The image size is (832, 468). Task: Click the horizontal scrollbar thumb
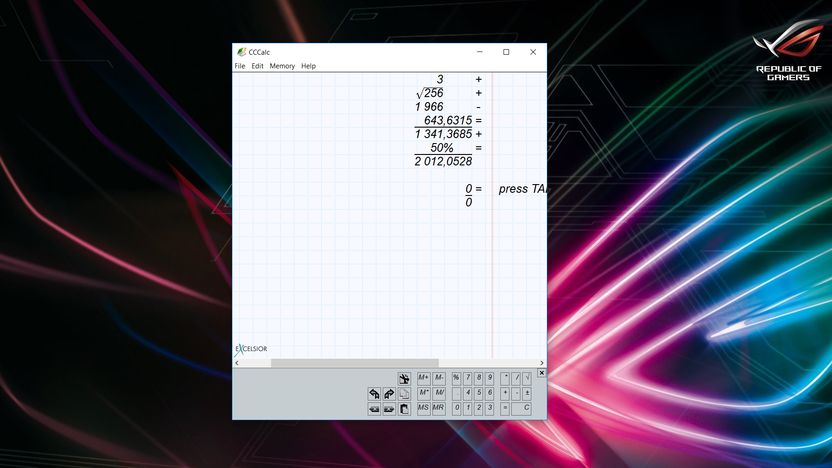[354, 363]
